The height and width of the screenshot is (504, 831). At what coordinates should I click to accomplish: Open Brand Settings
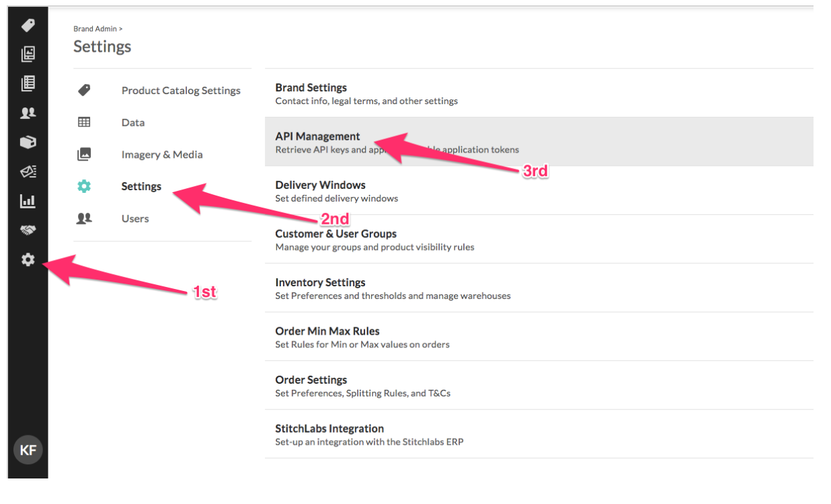pos(539,93)
